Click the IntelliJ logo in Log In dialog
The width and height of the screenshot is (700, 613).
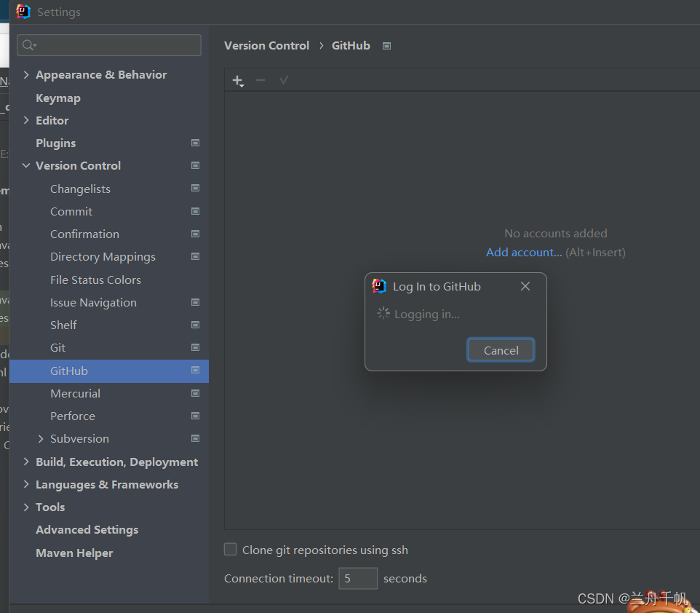tap(379, 286)
